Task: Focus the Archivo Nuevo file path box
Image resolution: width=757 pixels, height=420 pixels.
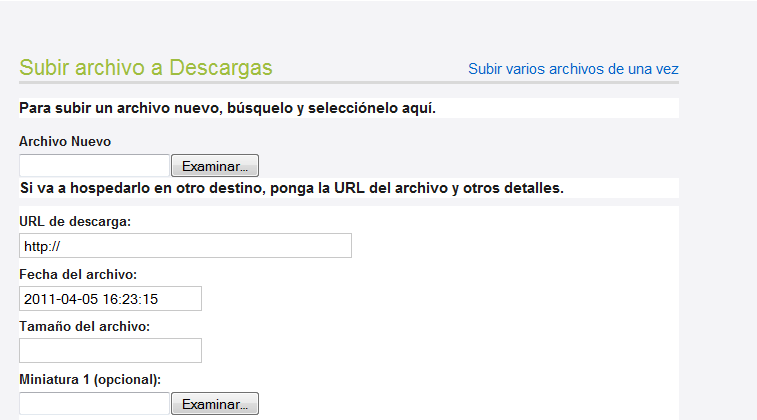Action: coord(94,166)
